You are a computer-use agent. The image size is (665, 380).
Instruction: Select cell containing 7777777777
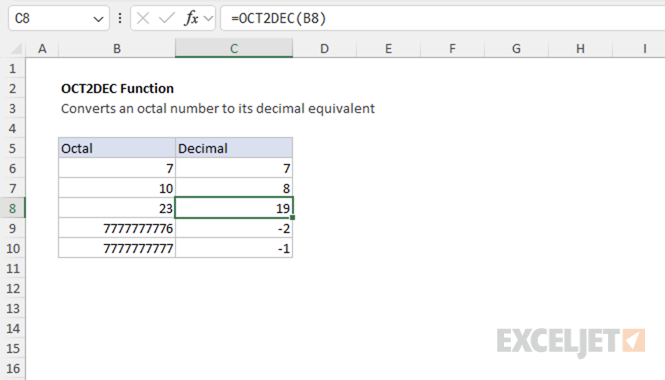pyautogui.click(x=117, y=248)
